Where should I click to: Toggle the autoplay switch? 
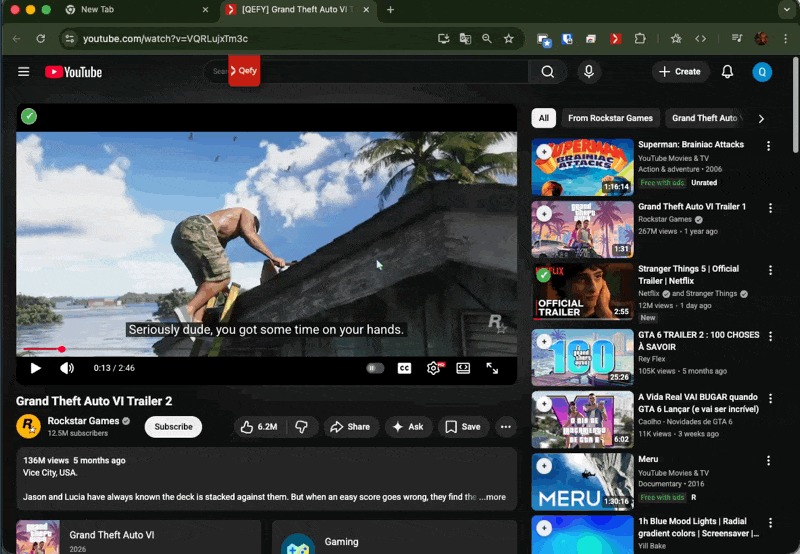[375, 368]
